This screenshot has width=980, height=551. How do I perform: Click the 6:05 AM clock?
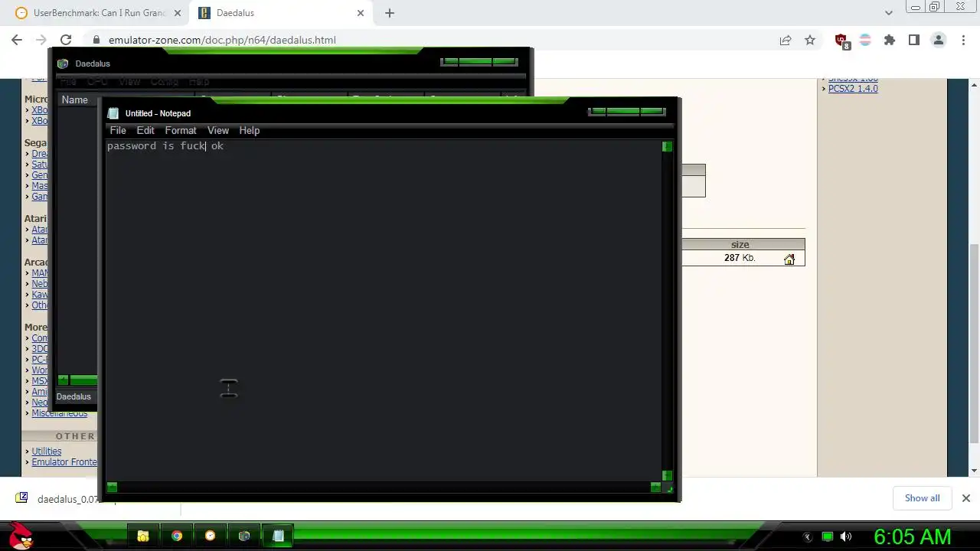point(913,536)
